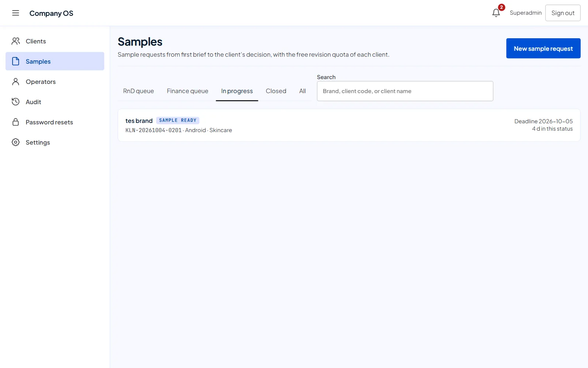Click the Operators person icon
The image size is (588, 368).
coord(15,82)
